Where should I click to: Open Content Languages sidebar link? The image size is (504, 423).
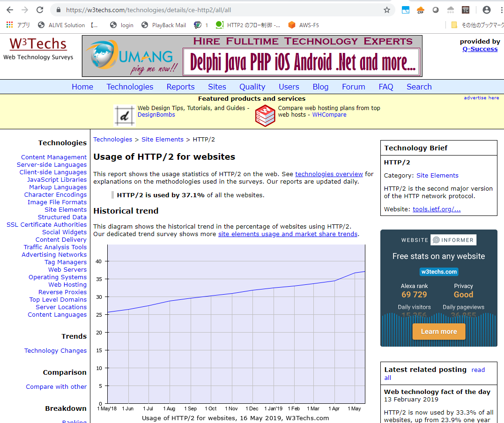(57, 315)
